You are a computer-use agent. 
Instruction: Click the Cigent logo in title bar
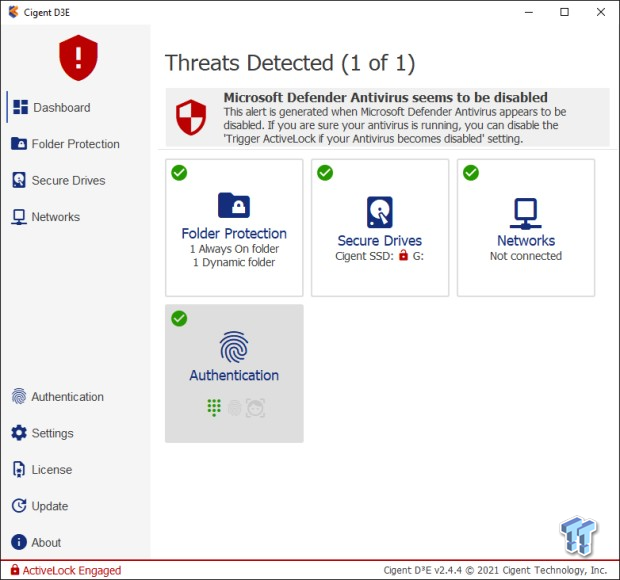(13, 12)
